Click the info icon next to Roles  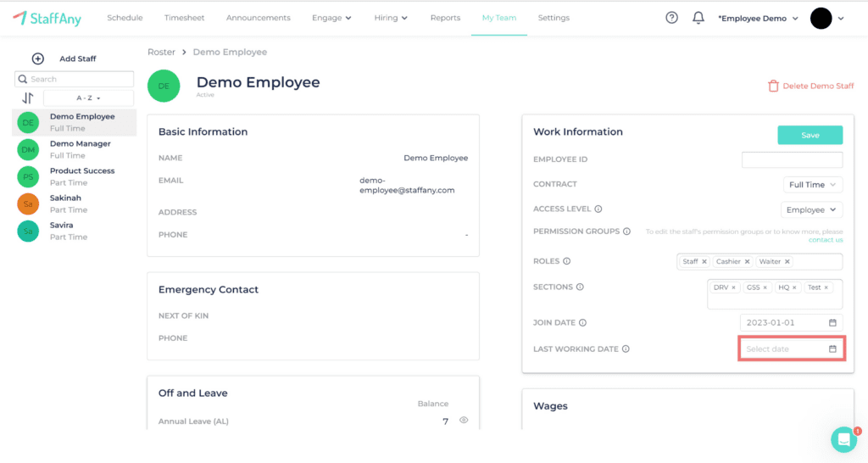click(567, 261)
